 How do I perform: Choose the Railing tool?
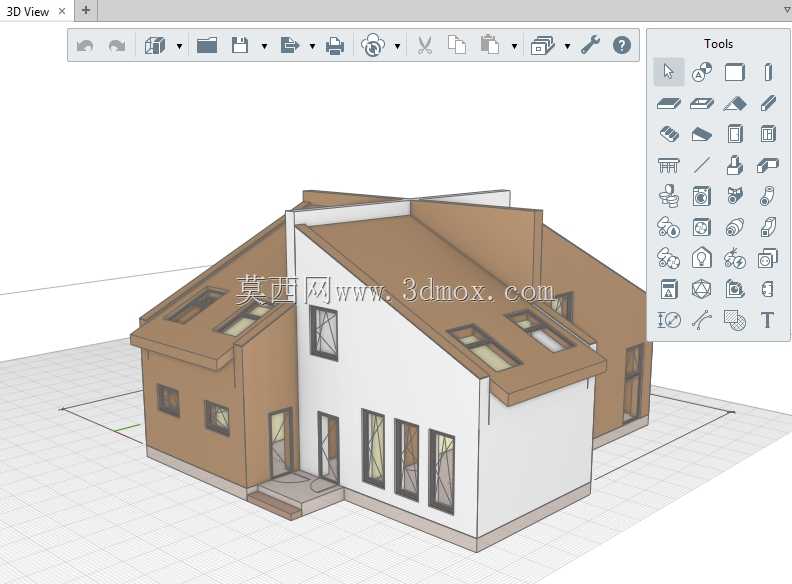coord(669,165)
